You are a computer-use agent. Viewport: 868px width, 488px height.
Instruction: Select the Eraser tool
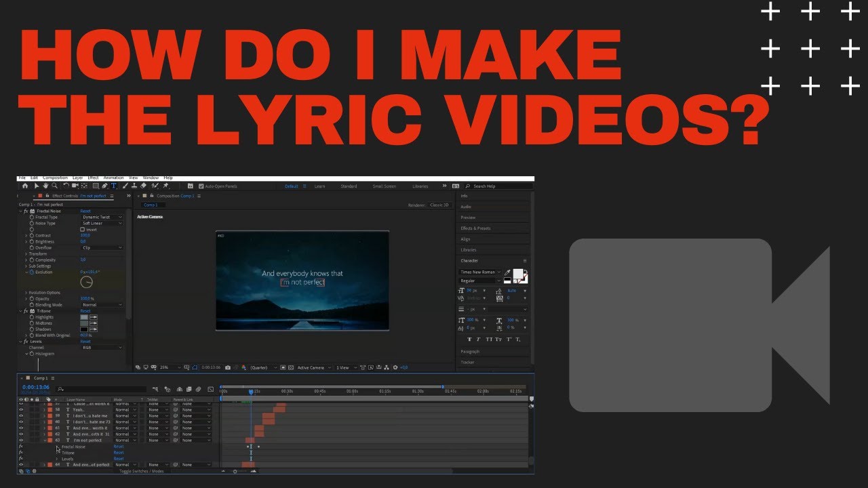pos(143,186)
